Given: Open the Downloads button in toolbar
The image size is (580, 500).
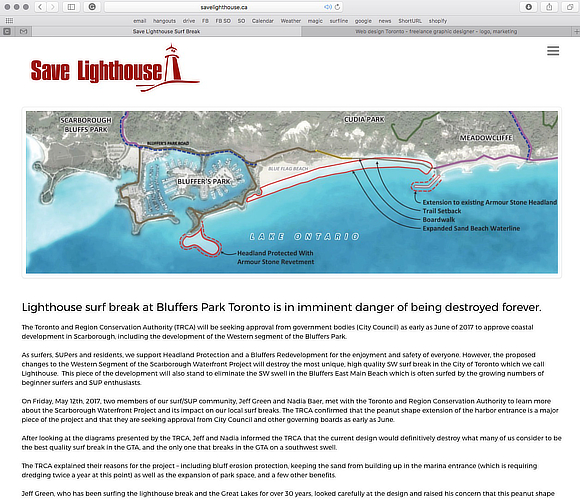Looking at the screenshot, I should [x=529, y=7].
